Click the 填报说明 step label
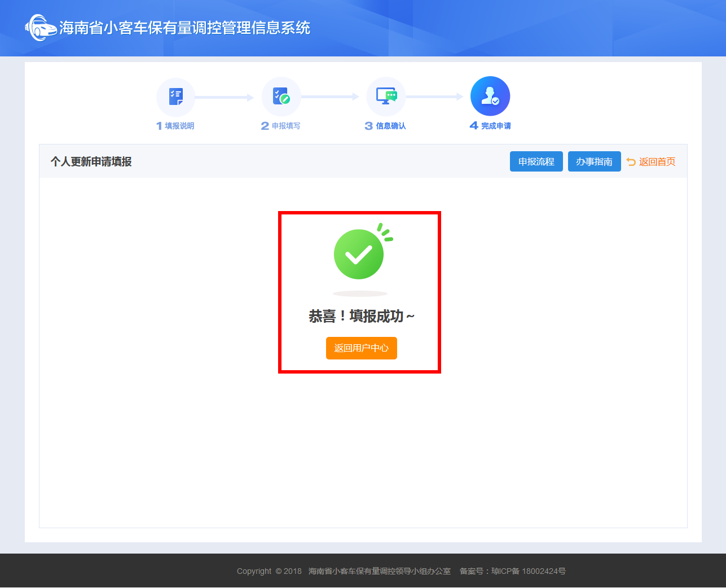726x588 pixels. point(179,126)
